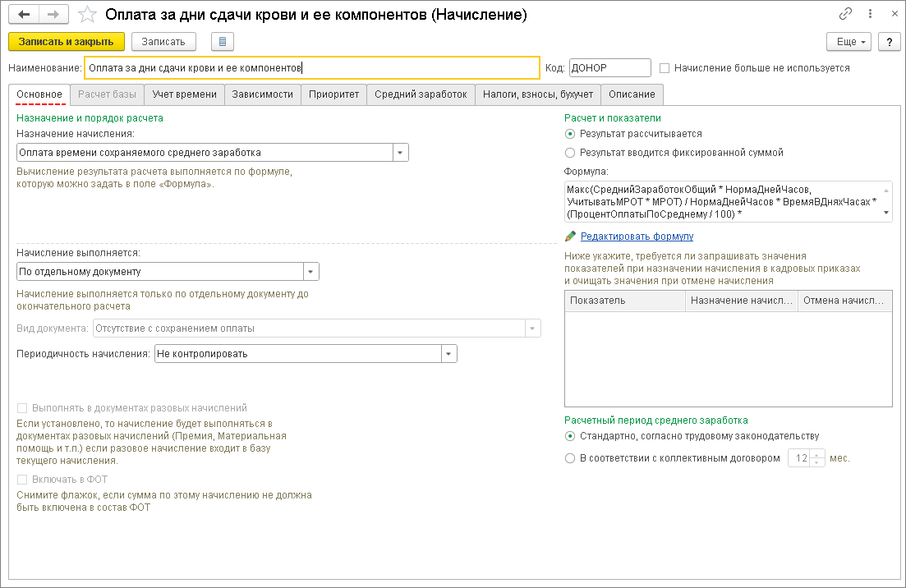
Task: Click the back navigation arrow
Action: [24, 15]
